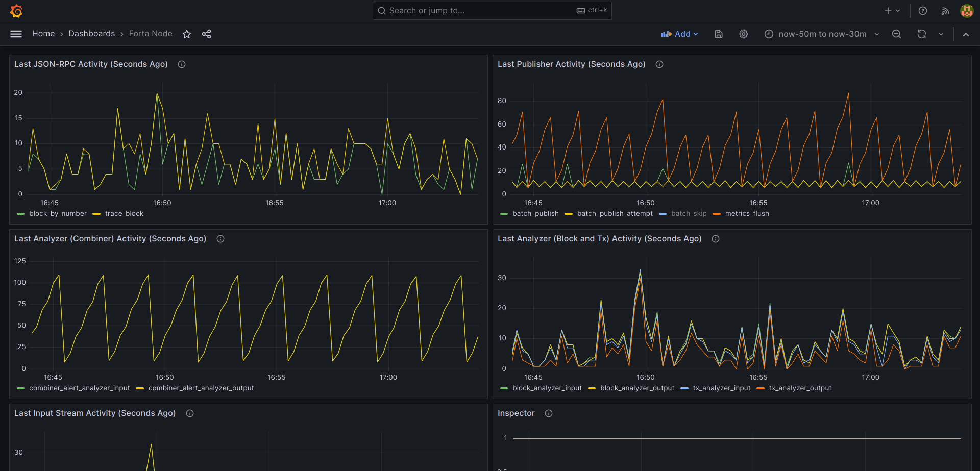
Task: Open Last Analyzer (Combiner) Activity panel title
Action: tap(110, 239)
